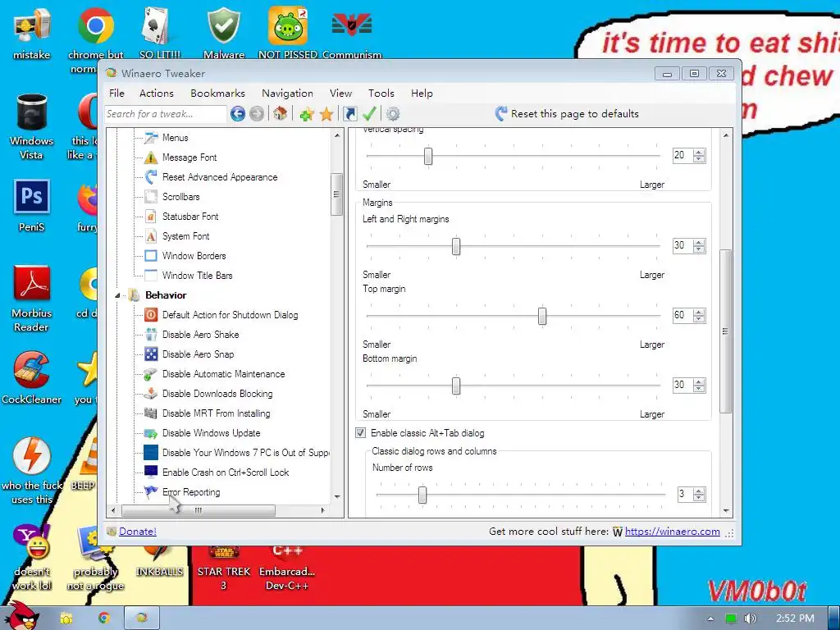Click the Disable MRT From Installing icon
Image resolution: width=840 pixels, height=630 pixels.
coord(151,413)
